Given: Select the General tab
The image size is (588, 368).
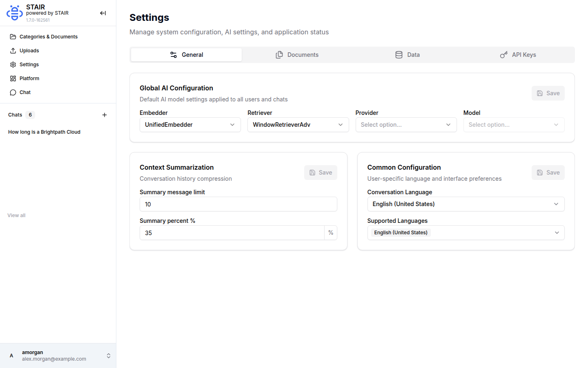Looking at the screenshot, I should click(x=187, y=55).
